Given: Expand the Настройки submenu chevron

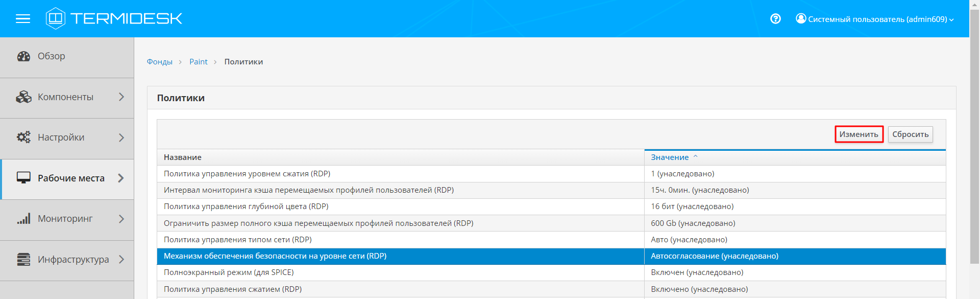Looking at the screenshot, I should click(121, 137).
